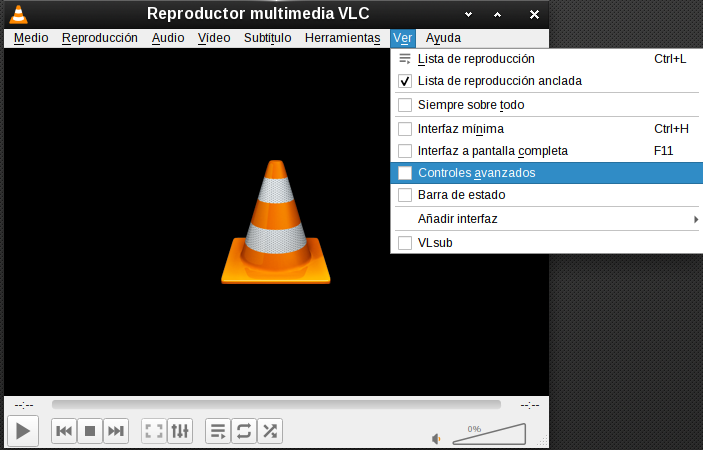The width and height of the screenshot is (703, 450).
Task: Enable Siempre sobre todo
Action: click(x=547, y=105)
